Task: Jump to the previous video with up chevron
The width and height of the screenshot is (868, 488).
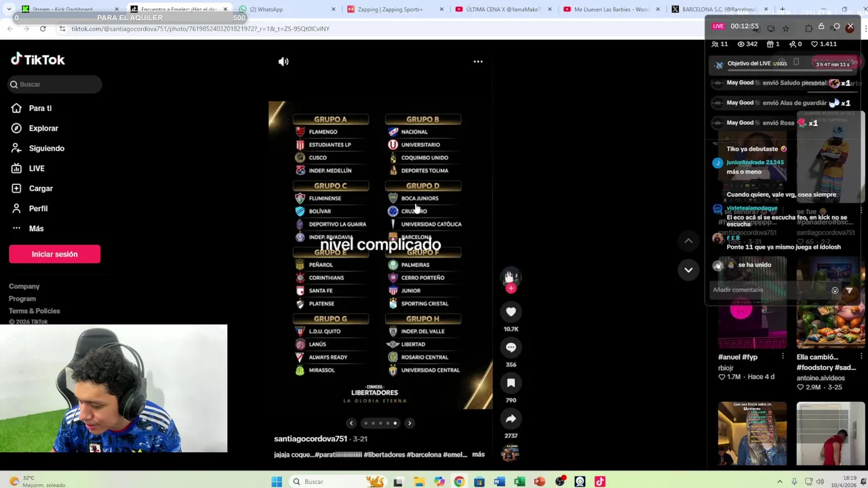Action: click(688, 241)
